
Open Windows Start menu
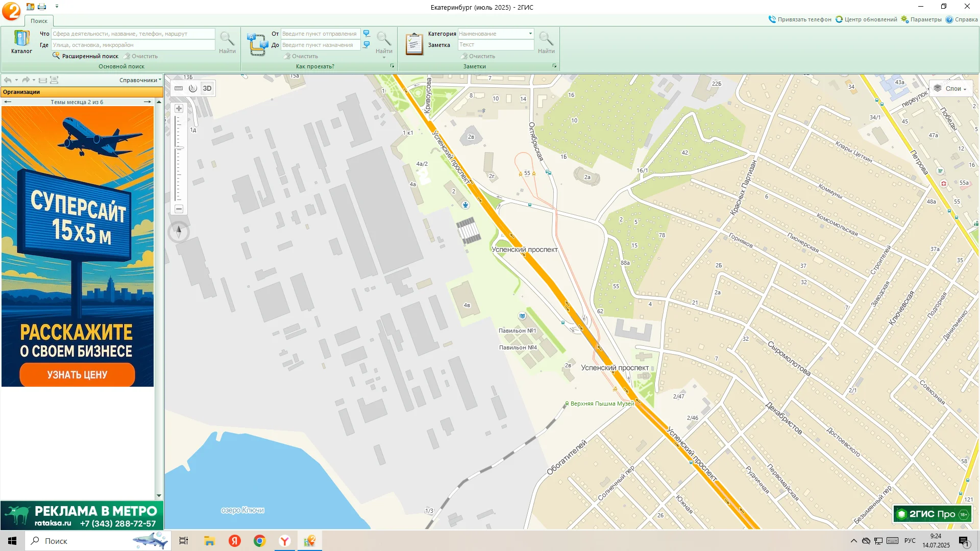point(12,541)
